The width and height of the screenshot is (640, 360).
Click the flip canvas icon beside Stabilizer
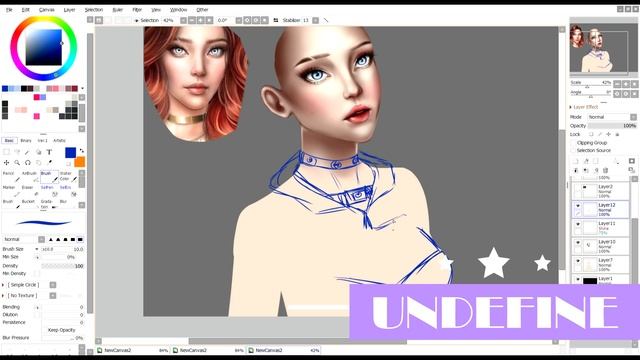276,20
